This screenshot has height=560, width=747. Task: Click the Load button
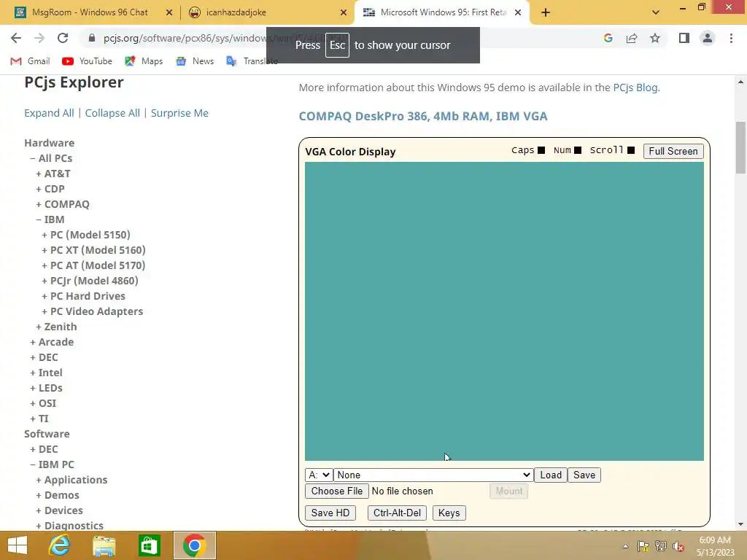click(551, 475)
